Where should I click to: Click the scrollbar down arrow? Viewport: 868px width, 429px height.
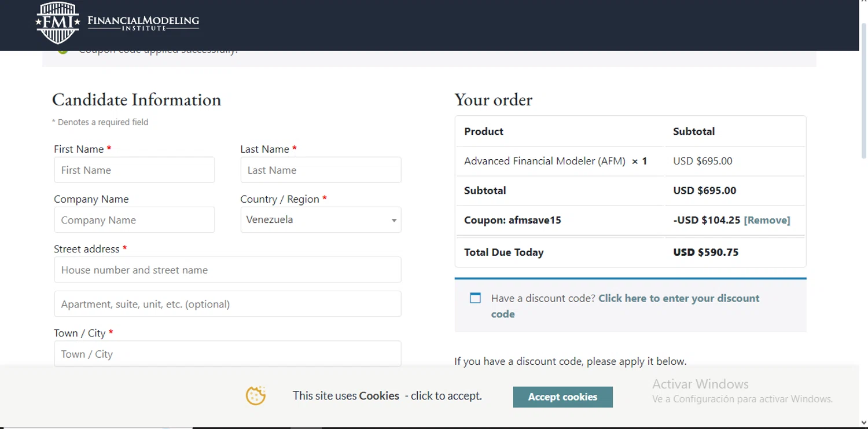[x=863, y=423]
